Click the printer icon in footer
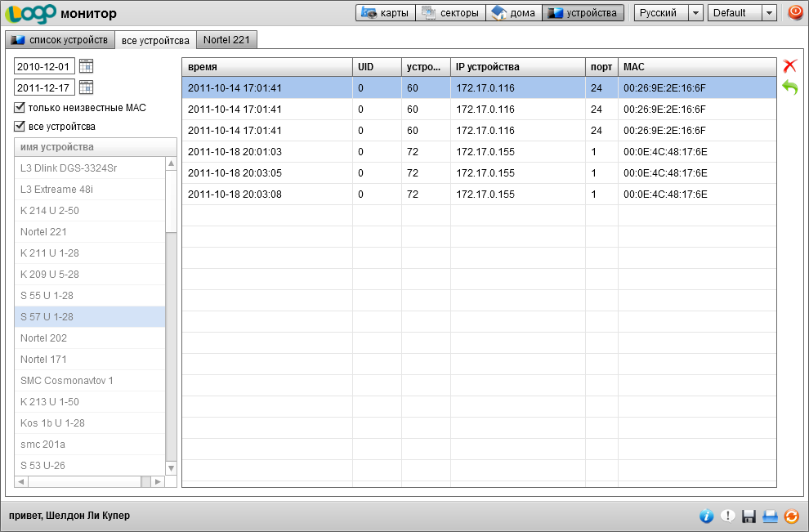This screenshot has height=532, width=809. 769,516
